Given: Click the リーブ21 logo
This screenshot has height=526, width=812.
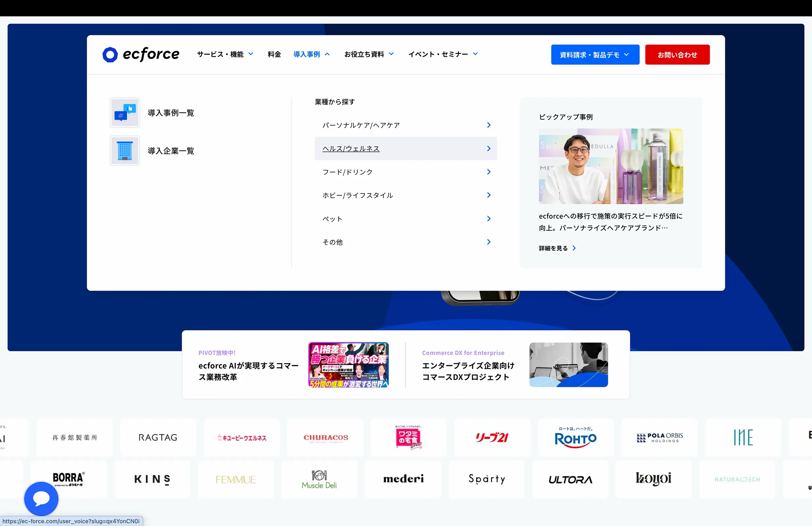Looking at the screenshot, I should [x=492, y=438].
